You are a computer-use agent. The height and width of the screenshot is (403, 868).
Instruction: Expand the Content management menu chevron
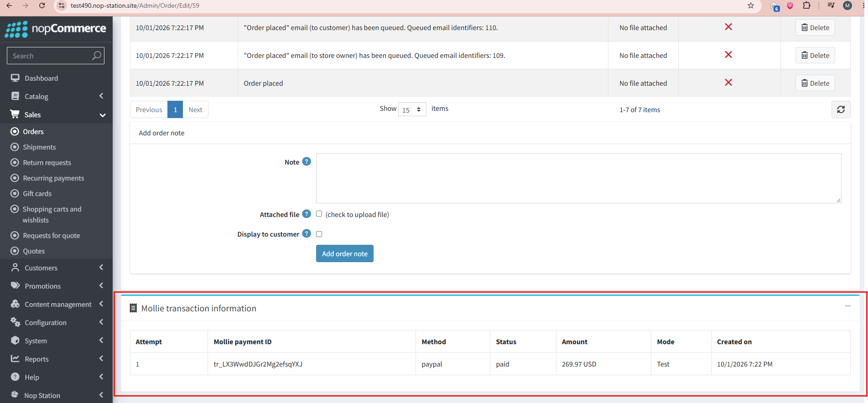(x=101, y=304)
